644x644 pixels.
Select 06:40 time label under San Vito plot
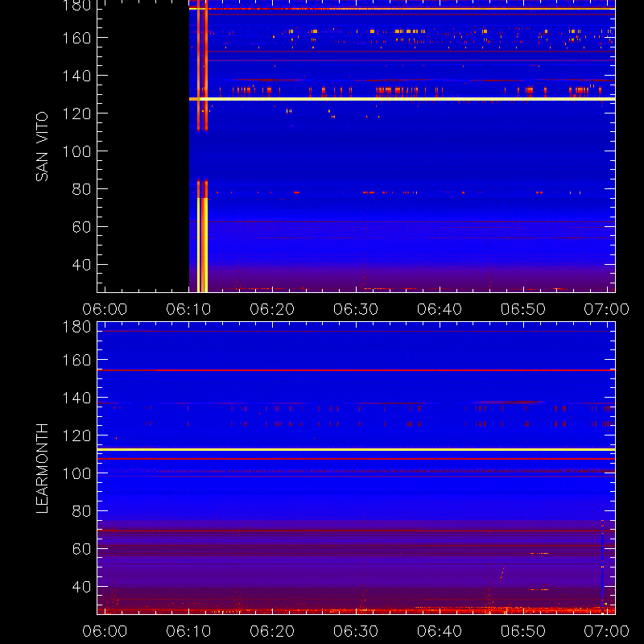click(440, 309)
